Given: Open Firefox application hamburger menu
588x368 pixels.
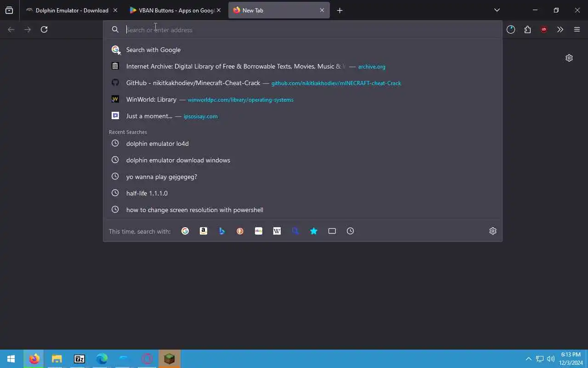Looking at the screenshot, I should click(x=577, y=29).
